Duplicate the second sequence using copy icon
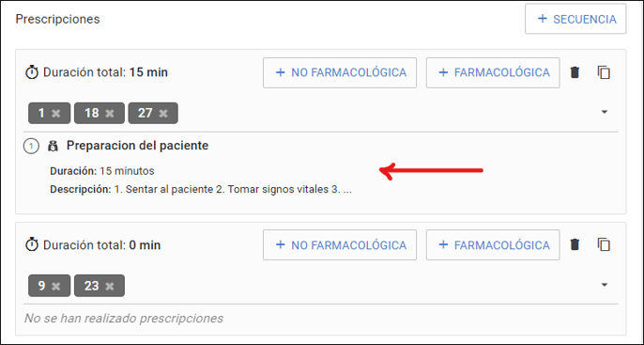Image resolution: width=644 pixels, height=345 pixels. pos(604,244)
